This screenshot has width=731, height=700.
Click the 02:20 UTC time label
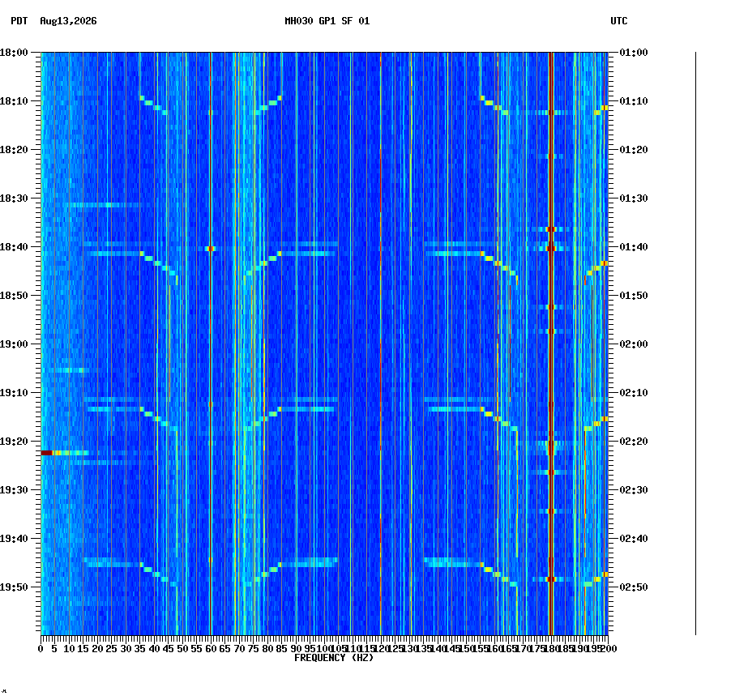(x=634, y=442)
